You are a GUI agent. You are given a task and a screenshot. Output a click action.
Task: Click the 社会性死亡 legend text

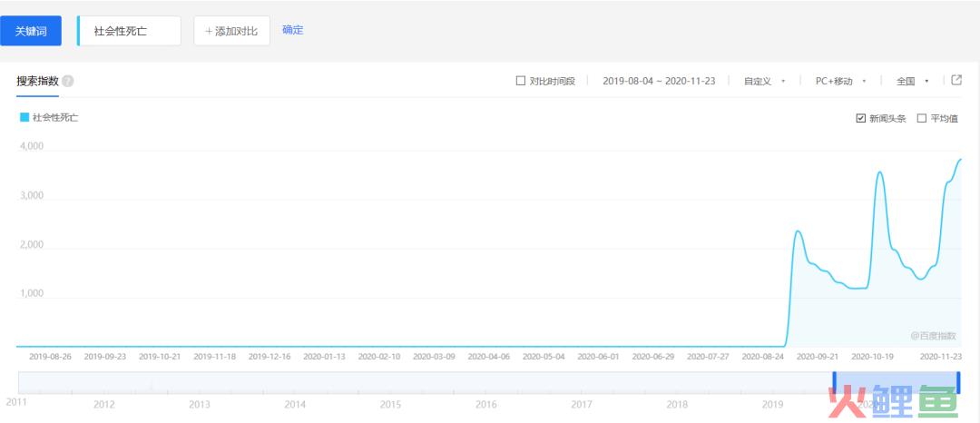pos(55,117)
